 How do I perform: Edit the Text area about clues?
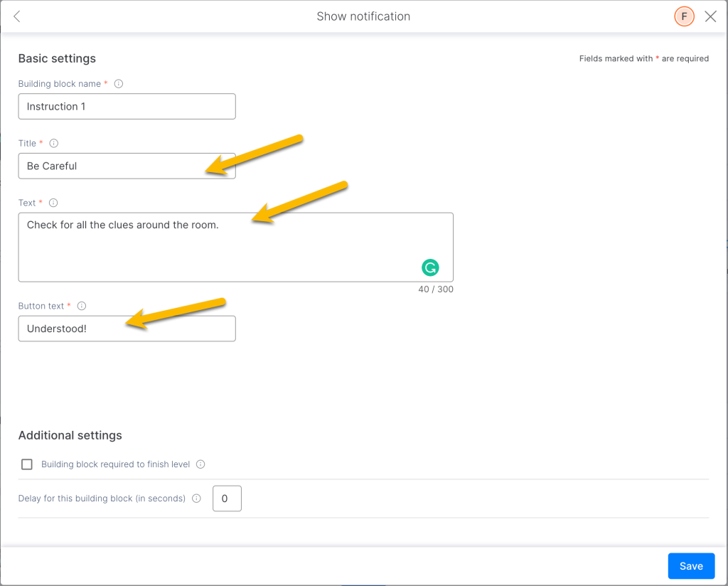click(236, 247)
